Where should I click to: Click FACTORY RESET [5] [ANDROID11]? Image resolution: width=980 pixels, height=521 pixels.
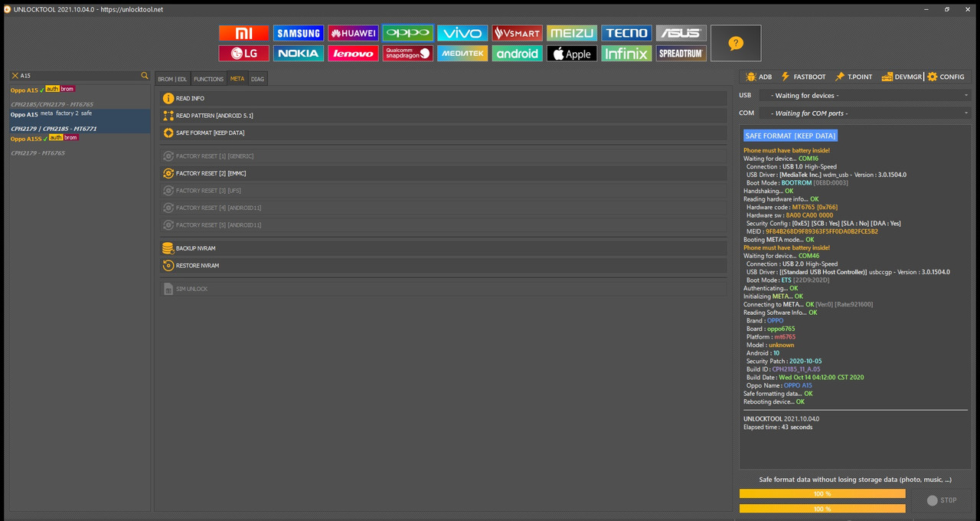pos(443,225)
